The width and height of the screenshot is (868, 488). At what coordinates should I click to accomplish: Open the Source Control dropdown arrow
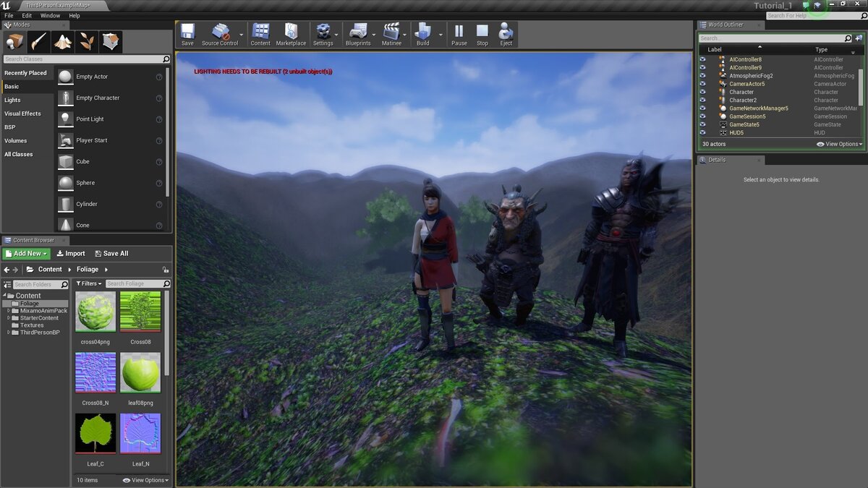(x=242, y=34)
